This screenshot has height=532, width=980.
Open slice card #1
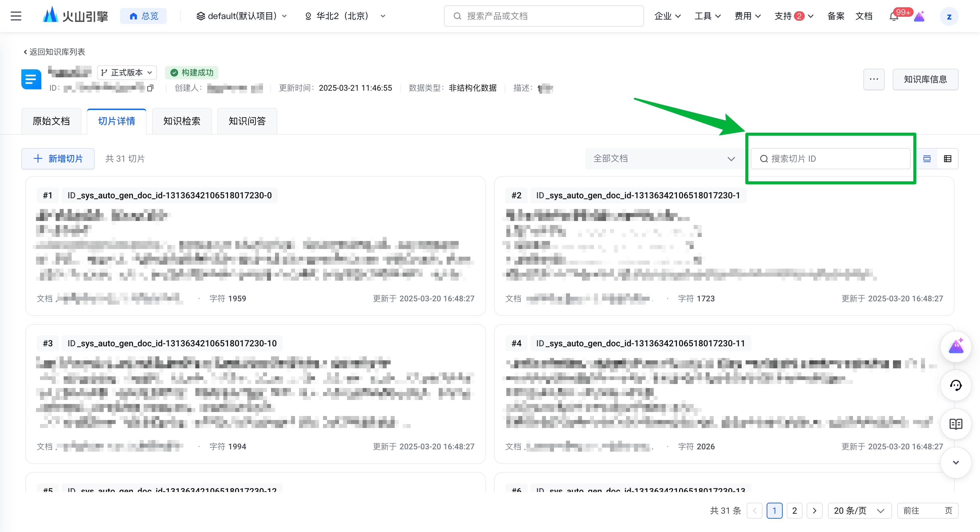[x=256, y=246]
